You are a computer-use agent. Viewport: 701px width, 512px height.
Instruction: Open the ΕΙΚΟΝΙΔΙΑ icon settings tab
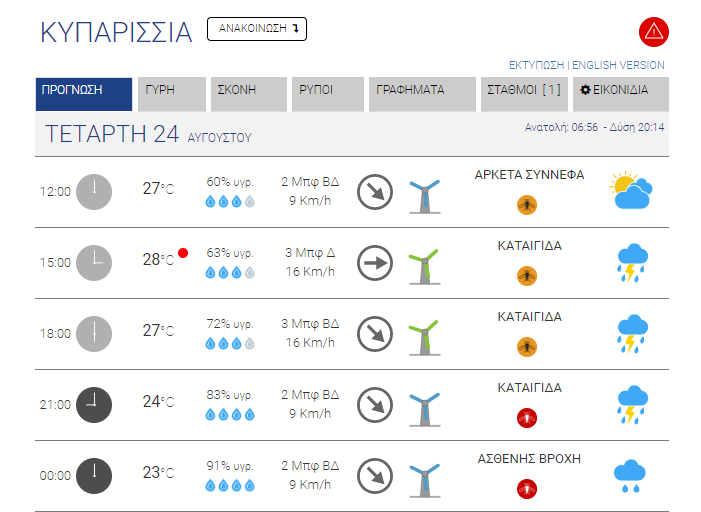[x=621, y=94]
